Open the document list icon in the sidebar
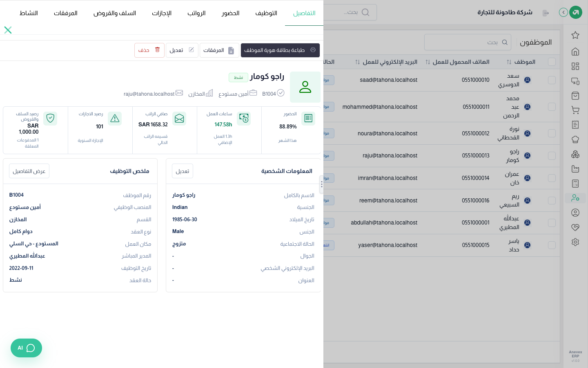Viewport: 588px width, 368px height. [x=575, y=125]
